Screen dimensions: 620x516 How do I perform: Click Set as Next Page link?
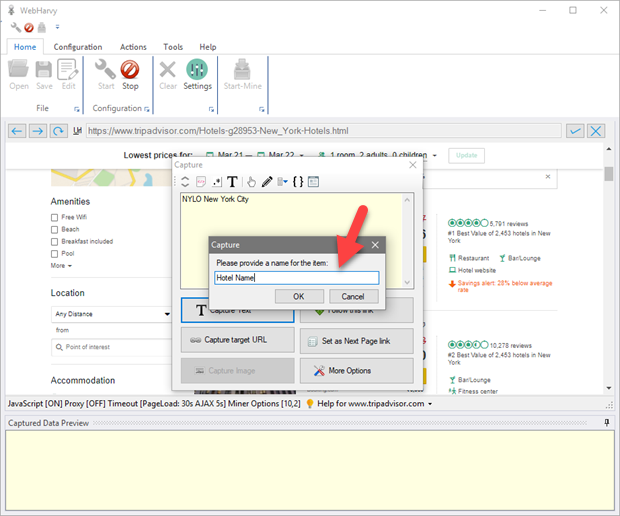[356, 340]
